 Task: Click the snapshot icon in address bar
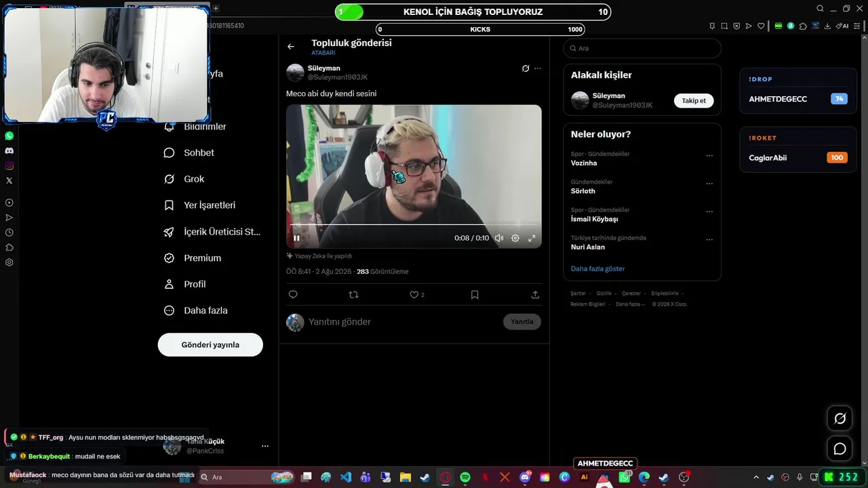tap(724, 26)
